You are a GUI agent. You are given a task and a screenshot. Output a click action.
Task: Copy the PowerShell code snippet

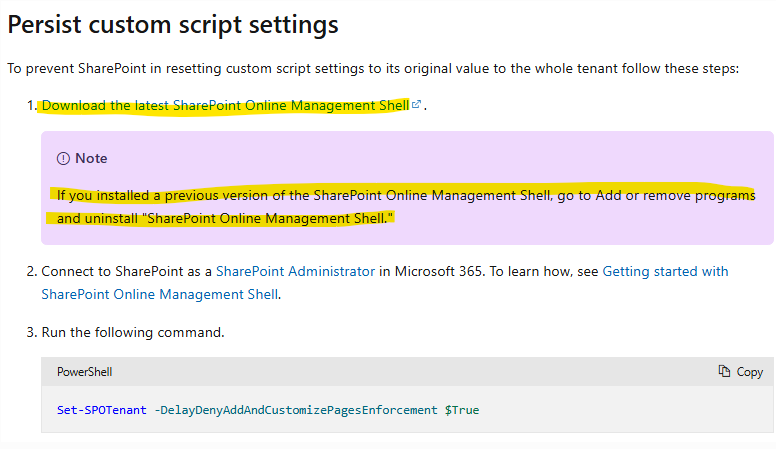pos(740,372)
